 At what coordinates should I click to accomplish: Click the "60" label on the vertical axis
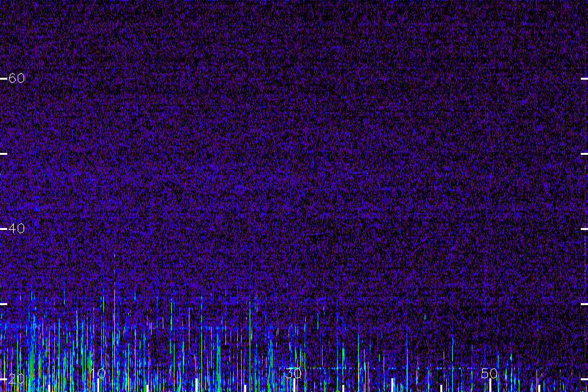[x=16, y=78]
